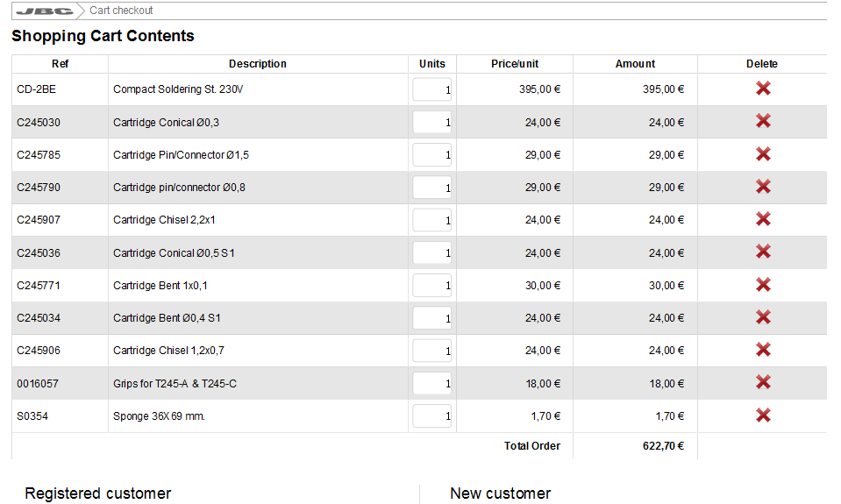The width and height of the screenshot is (841, 504).
Task: Delete Cartridge Chisel 2,2x1 row
Action: (x=763, y=219)
